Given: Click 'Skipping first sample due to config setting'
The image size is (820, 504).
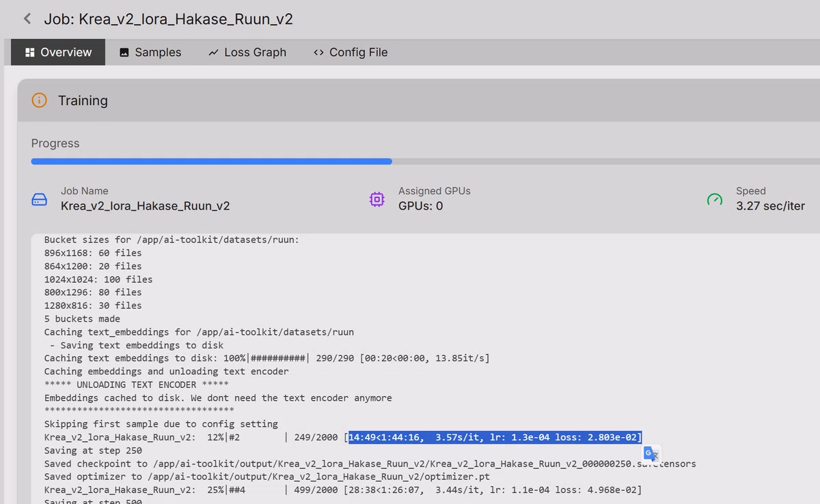Looking at the screenshot, I should (161, 423).
